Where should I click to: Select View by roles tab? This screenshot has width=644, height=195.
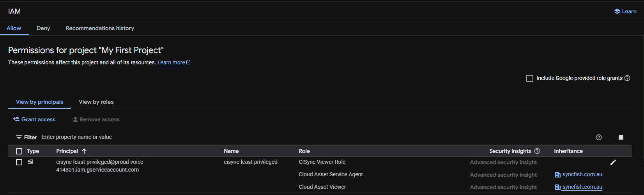pos(96,102)
